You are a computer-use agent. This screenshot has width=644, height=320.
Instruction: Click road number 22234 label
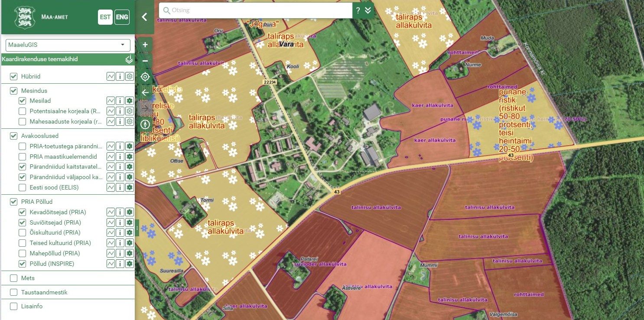click(270, 82)
